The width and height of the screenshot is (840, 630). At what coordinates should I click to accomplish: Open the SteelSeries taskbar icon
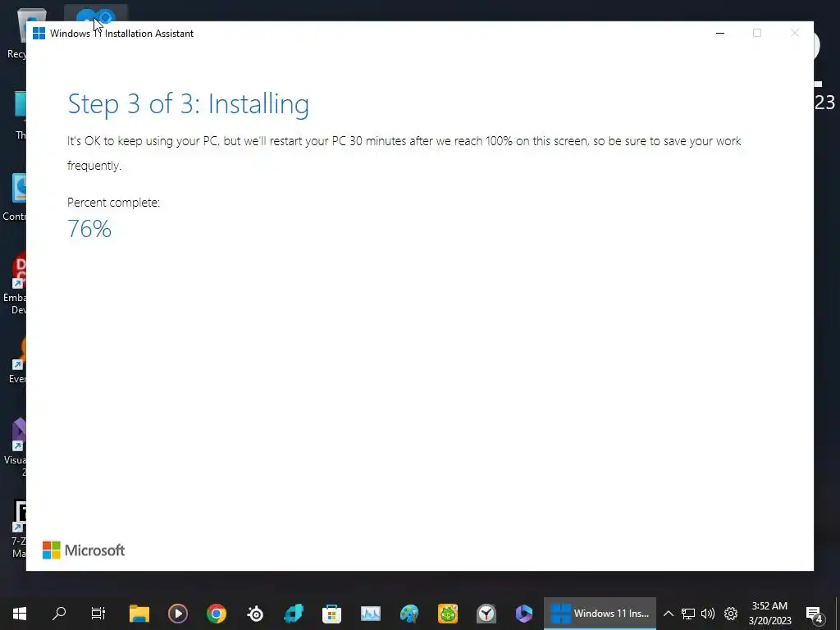256,614
